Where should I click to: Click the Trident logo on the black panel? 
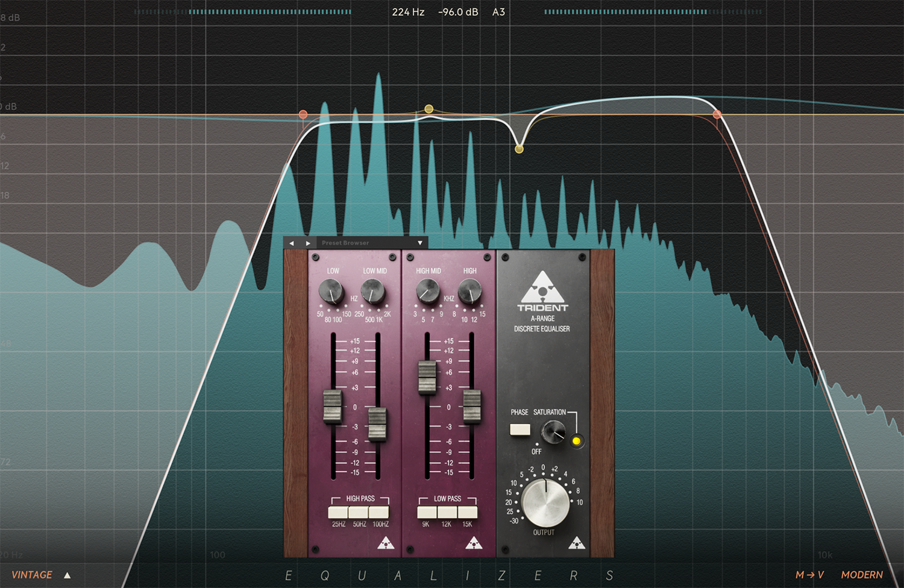(x=542, y=292)
